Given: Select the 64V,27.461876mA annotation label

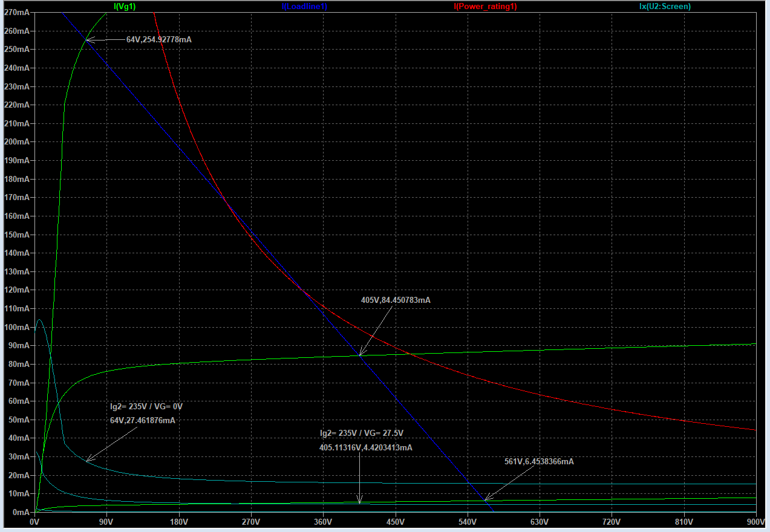Looking at the screenshot, I should pyautogui.click(x=142, y=420).
